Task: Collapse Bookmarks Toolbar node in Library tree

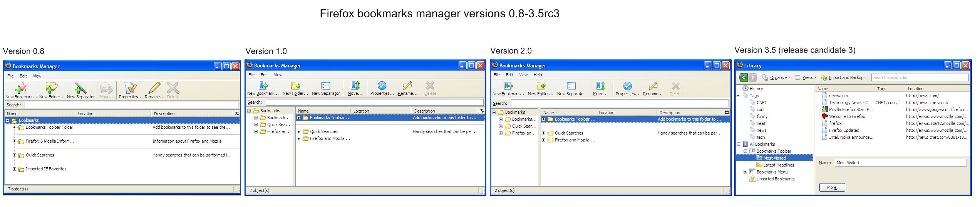Action: coord(745,151)
